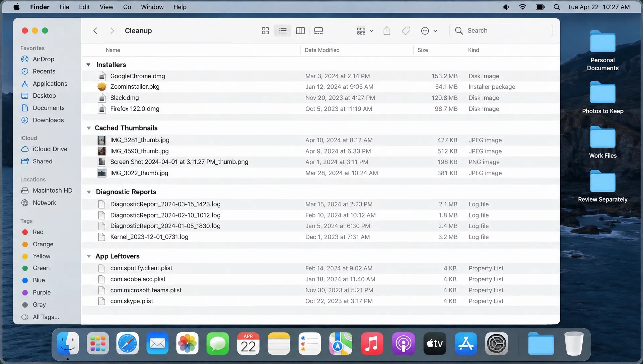Go back with the left chevron
Viewport: 643px width, 364px height.
pos(95,31)
